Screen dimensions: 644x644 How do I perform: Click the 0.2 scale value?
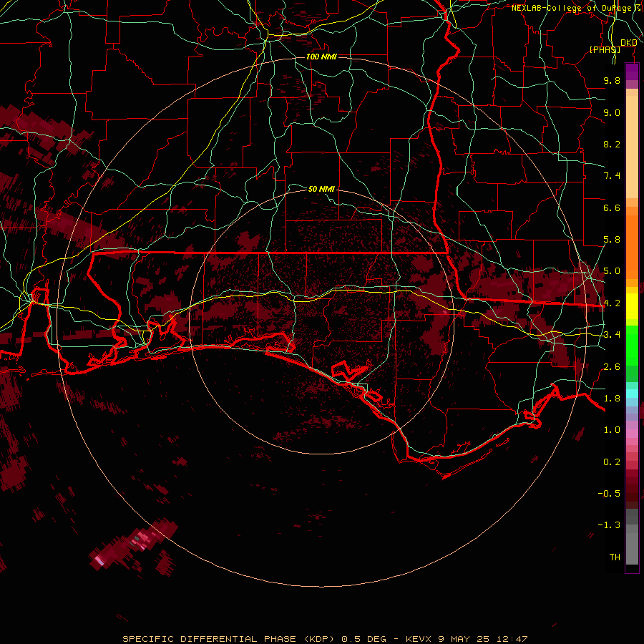pos(612,462)
